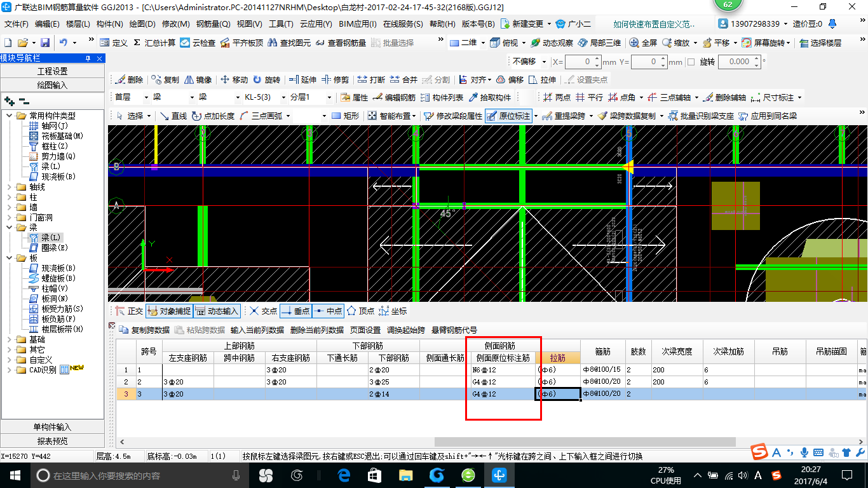Open the 工具(T) menu
This screenshot has height=488, width=868.
[280, 24]
